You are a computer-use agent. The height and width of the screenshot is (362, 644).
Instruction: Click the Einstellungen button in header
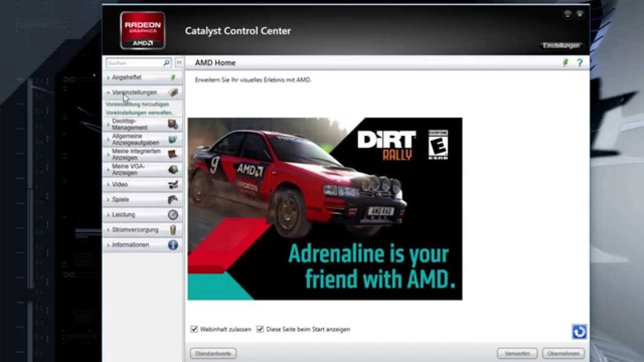pyautogui.click(x=561, y=46)
